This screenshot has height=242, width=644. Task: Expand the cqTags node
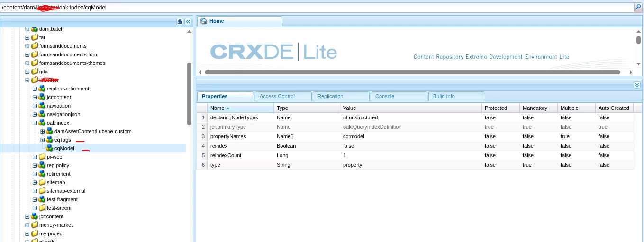click(42, 140)
